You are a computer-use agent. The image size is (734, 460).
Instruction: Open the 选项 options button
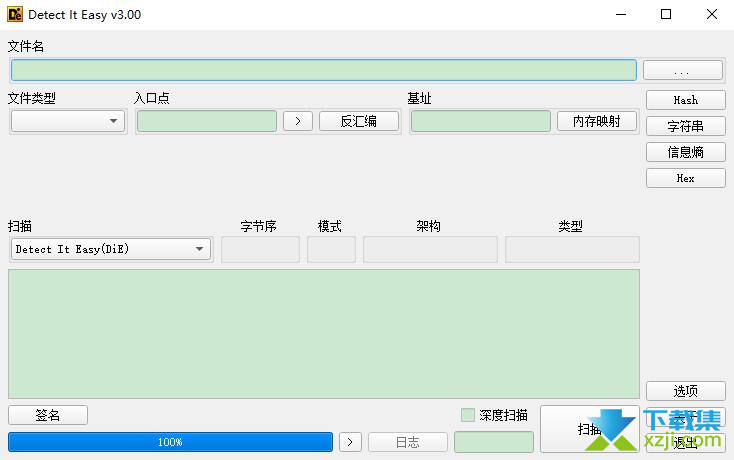point(686,391)
